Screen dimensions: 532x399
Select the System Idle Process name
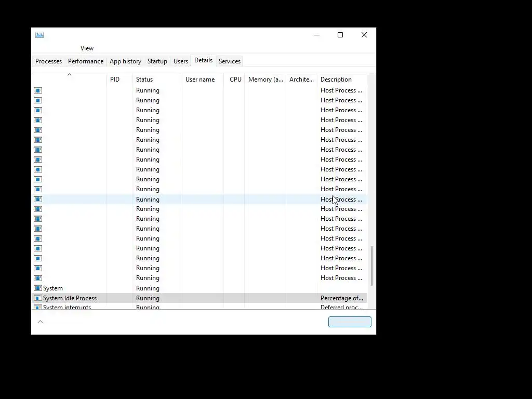click(x=70, y=298)
